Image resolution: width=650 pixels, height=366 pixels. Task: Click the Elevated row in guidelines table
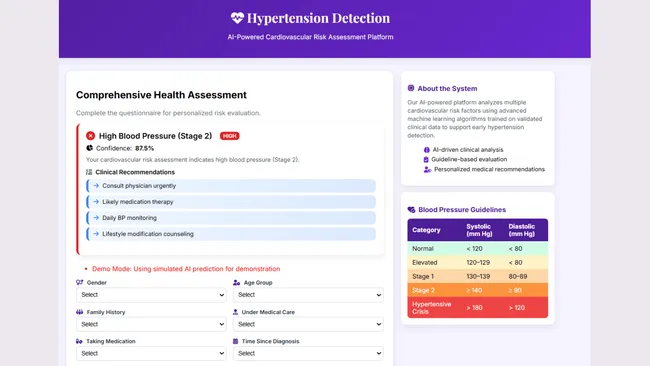[478, 262]
